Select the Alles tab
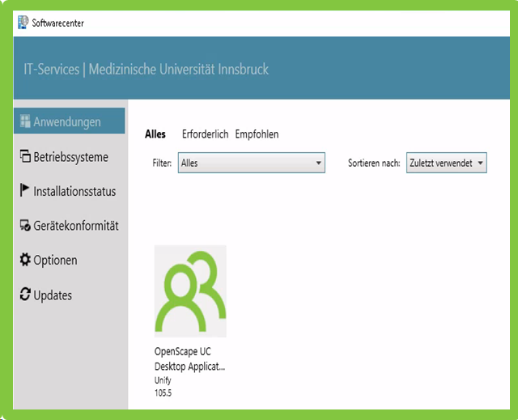The height and width of the screenshot is (420, 518). click(155, 134)
